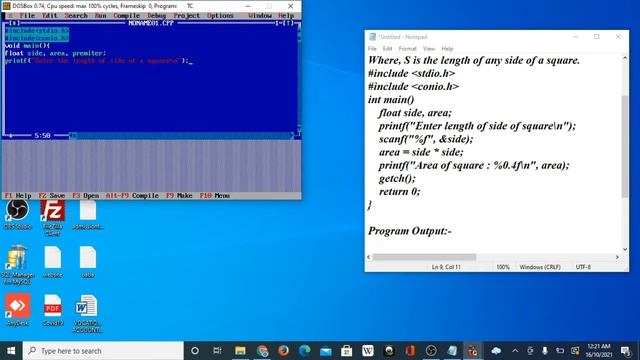Open Task View in taskbar
The height and width of the screenshot is (360, 640).
tap(217, 351)
